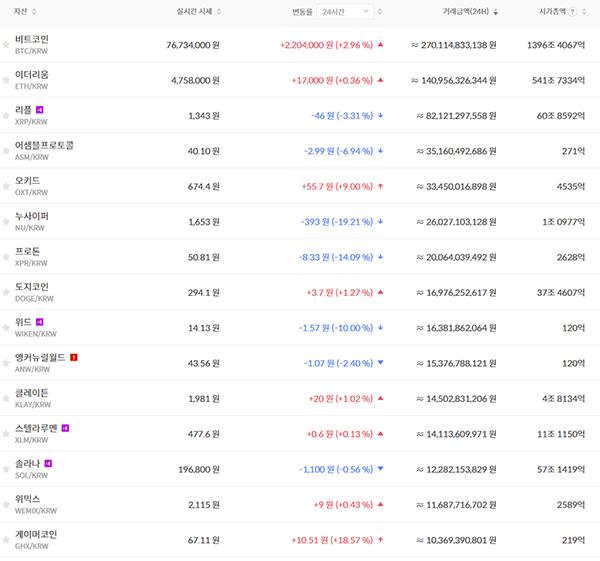Click the purple badge next to Solana (솔라나)
Screen dimensions: 600x561
click(48, 463)
